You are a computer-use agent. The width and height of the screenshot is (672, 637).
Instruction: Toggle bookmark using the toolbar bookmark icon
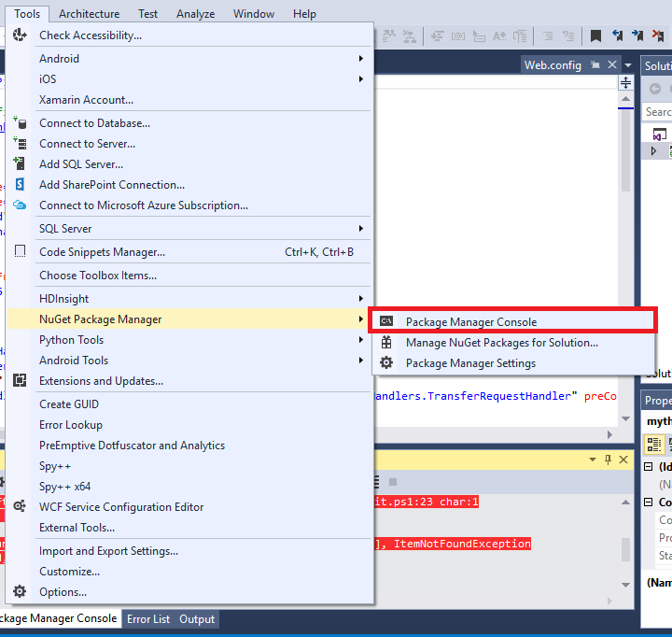595,36
